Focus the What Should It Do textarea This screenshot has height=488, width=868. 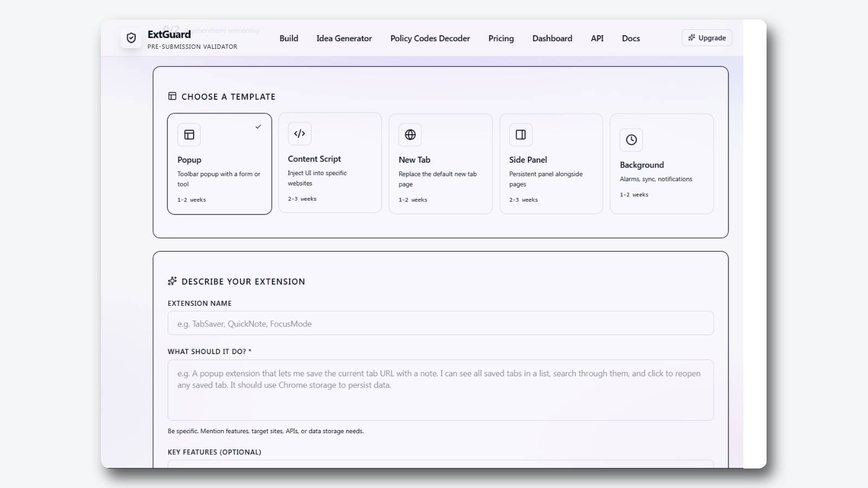coord(441,390)
